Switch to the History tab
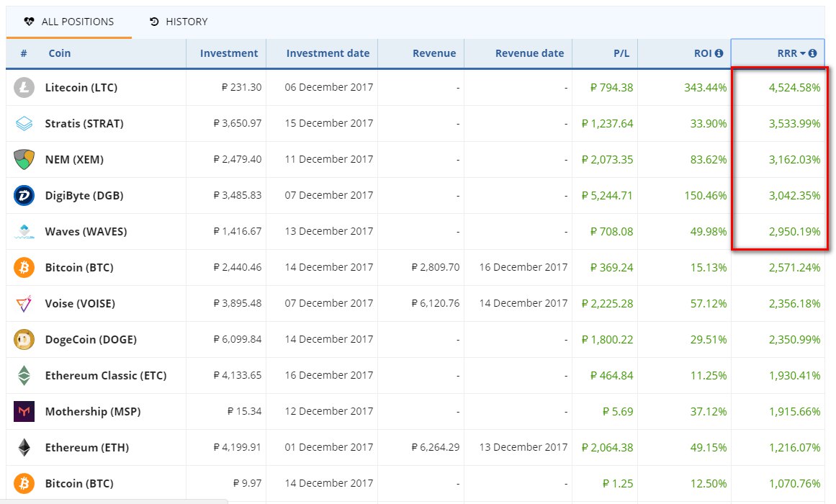The width and height of the screenshot is (836, 504). coord(179,22)
